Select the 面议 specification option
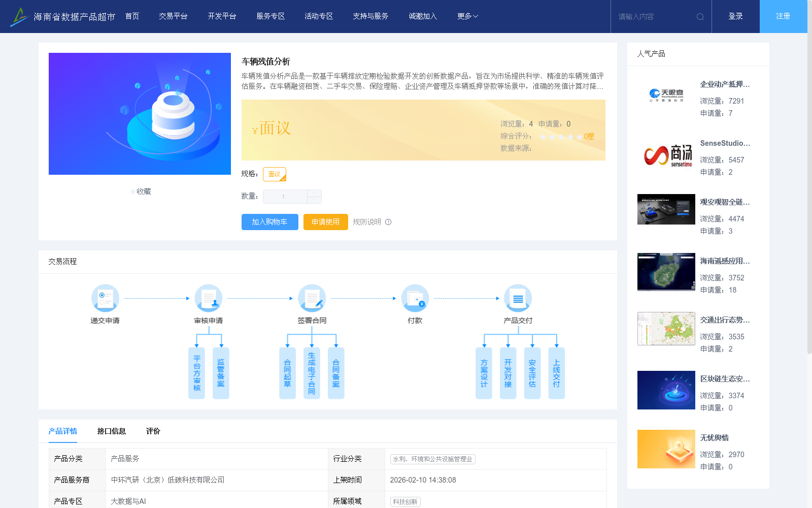The image size is (812, 508). coord(275,174)
